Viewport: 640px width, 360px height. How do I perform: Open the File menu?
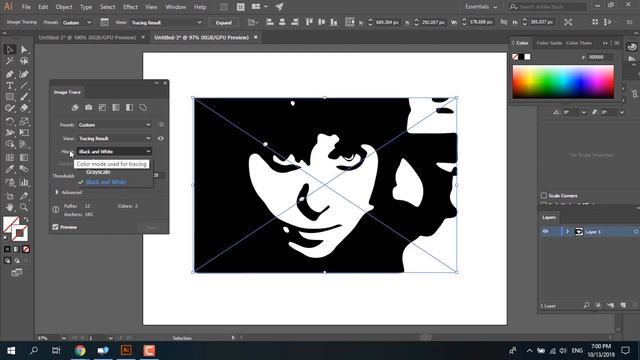tap(26, 7)
